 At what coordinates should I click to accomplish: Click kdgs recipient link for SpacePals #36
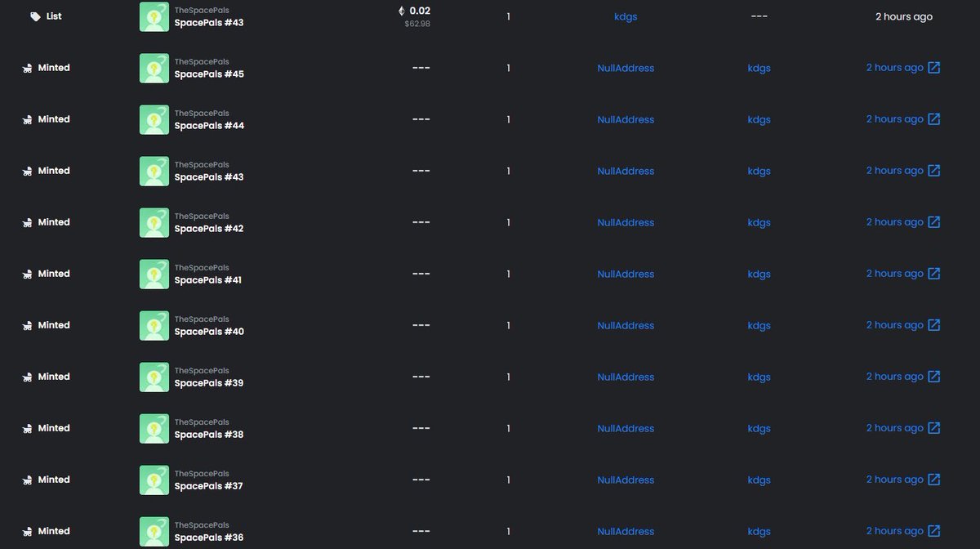tap(759, 532)
